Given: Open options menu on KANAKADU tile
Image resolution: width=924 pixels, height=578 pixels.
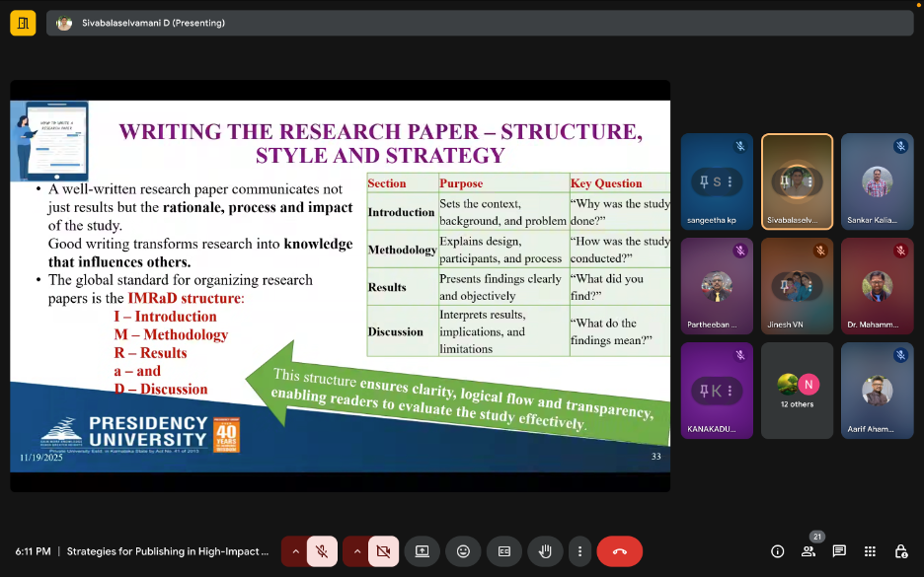Looking at the screenshot, I should click(x=730, y=390).
